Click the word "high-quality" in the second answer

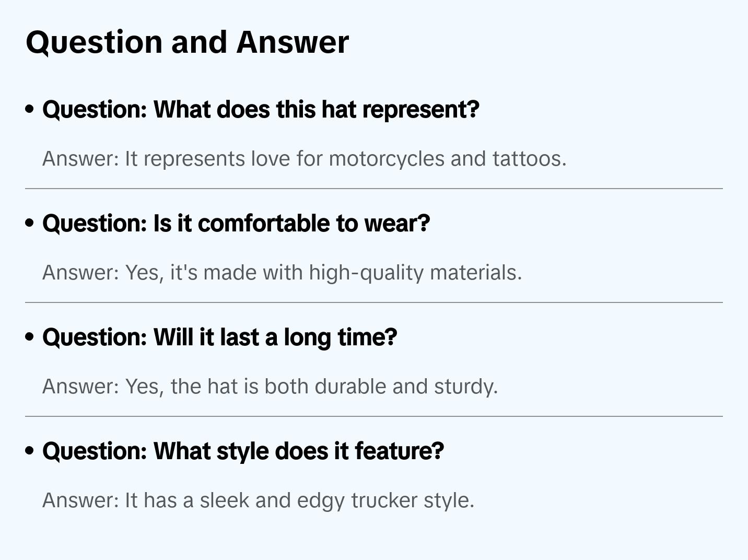[366, 273]
